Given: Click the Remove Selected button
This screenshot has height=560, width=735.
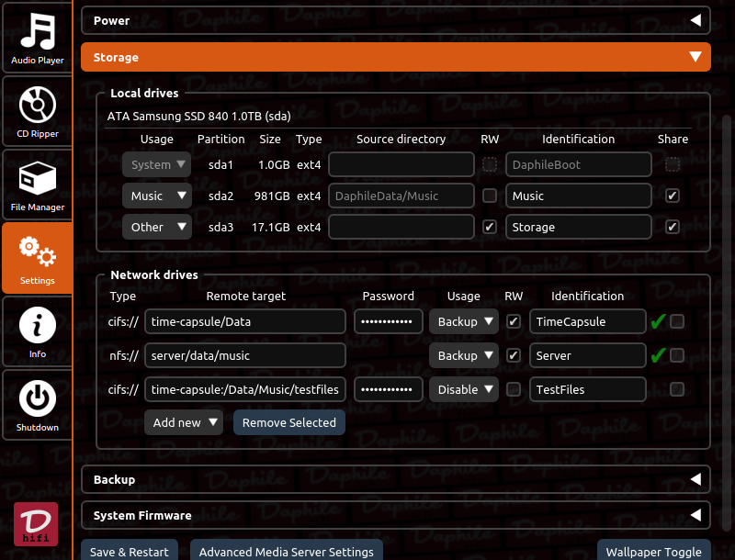Looking at the screenshot, I should (x=289, y=422).
